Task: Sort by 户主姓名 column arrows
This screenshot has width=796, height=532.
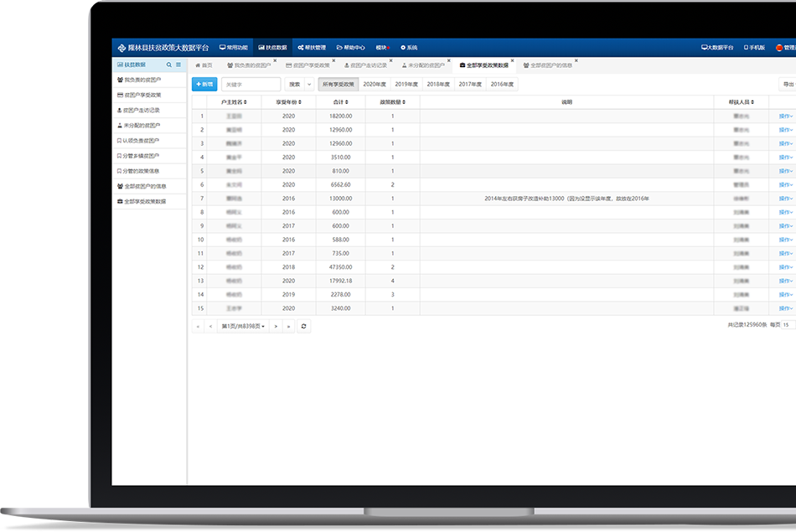Action: coord(246,102)
